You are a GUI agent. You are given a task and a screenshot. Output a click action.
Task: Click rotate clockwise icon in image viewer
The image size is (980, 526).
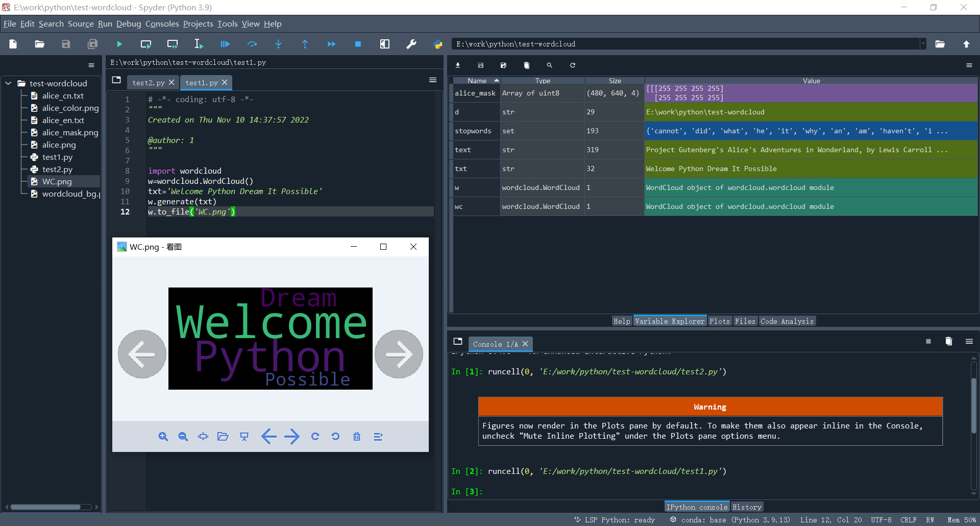pos(315,437)
